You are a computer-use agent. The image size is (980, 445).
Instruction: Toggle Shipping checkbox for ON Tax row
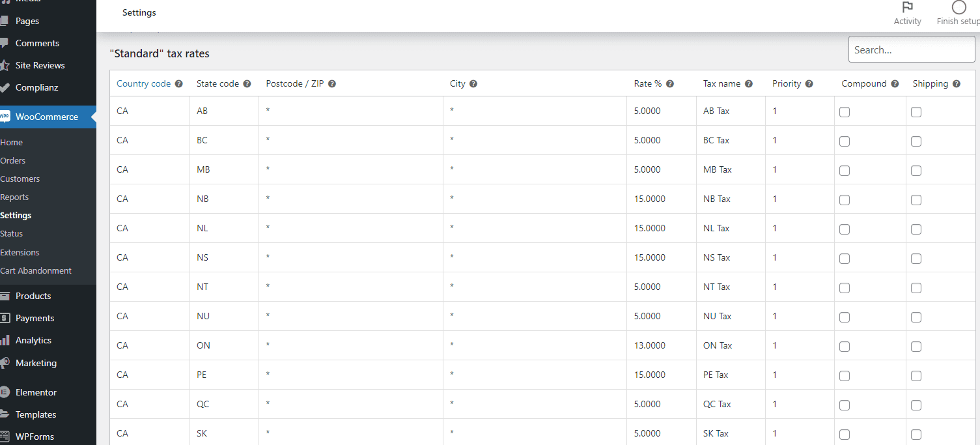pyautogui.click(x=916, y=347)
